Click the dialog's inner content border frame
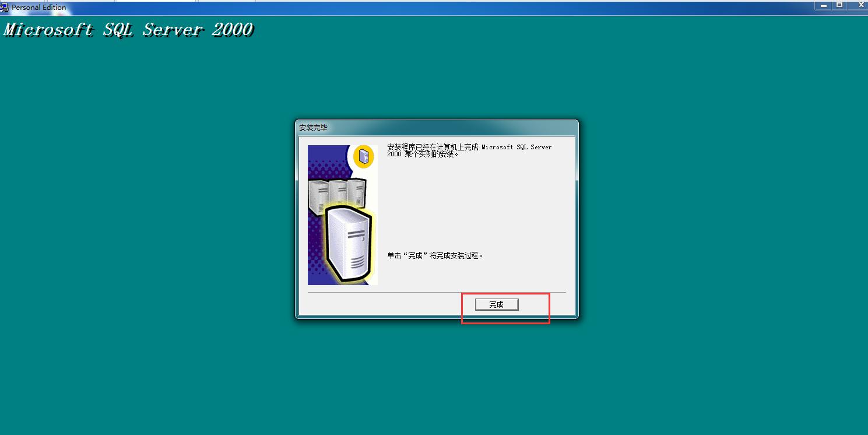The image size is (868, 435). click(436, 135)
